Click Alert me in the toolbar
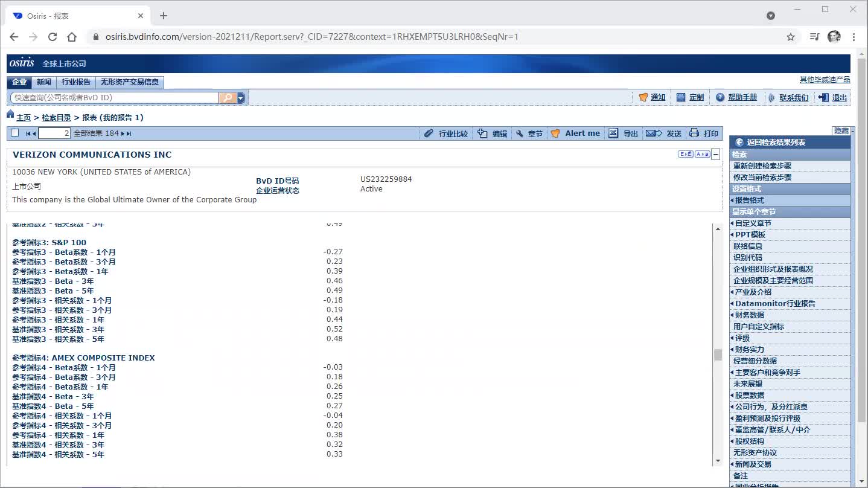Screen dimensions: 868x488 (575, 133)
